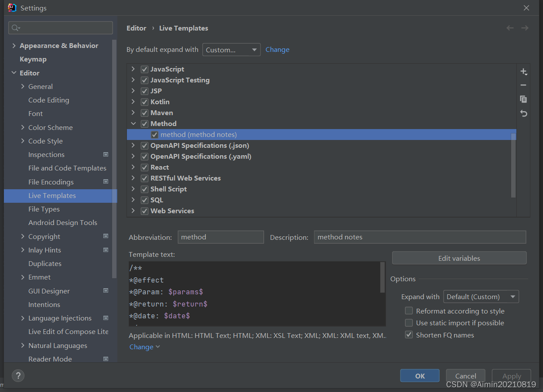This screenshot has width=543, height=392.
Task: Click the Description input field
Action: coord(420,237)
